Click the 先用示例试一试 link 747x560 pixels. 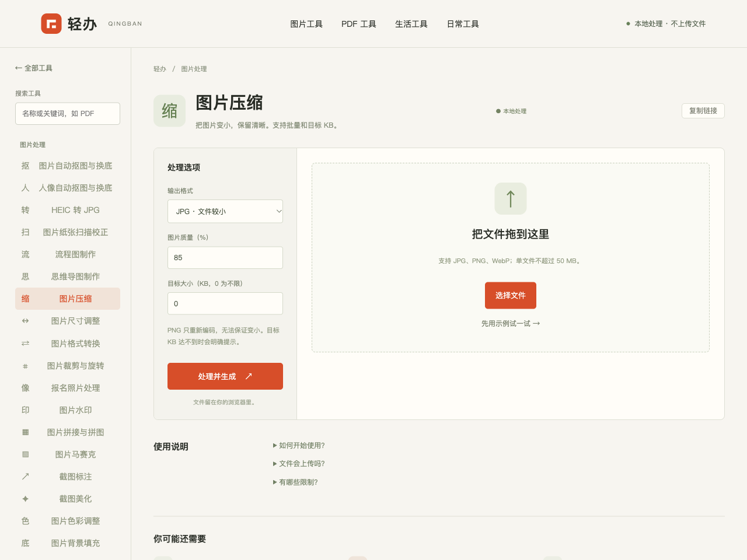pos(511,324)
